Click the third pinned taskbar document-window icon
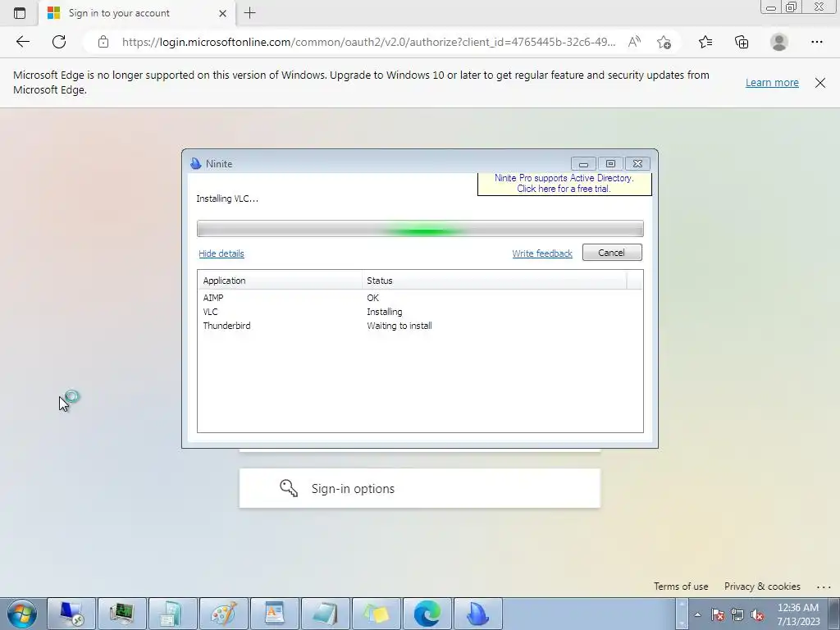Screen dimensions: 840x630 click(172, 614)
